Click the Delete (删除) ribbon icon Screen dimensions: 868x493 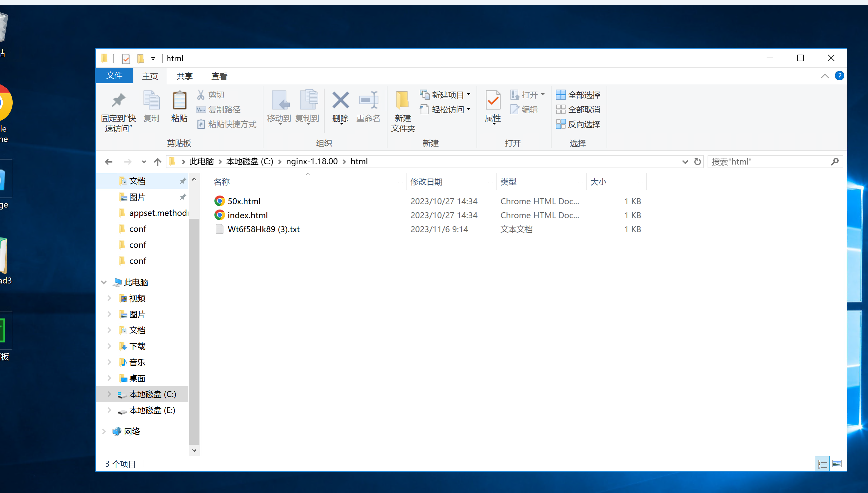[340, 101]
